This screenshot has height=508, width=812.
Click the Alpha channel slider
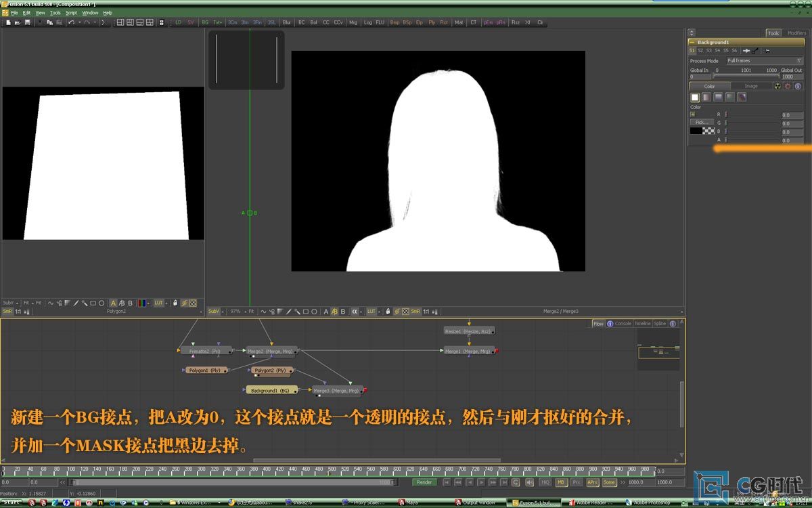coord(752,140)
